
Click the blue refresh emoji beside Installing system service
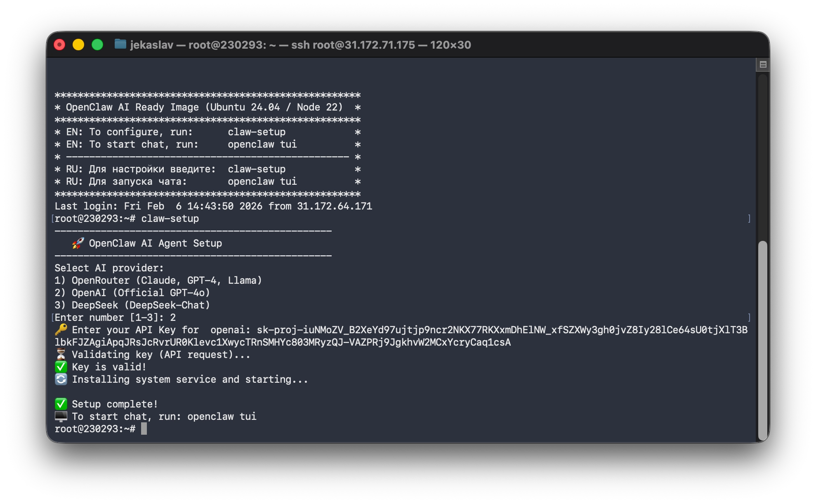tap(61, 379)
